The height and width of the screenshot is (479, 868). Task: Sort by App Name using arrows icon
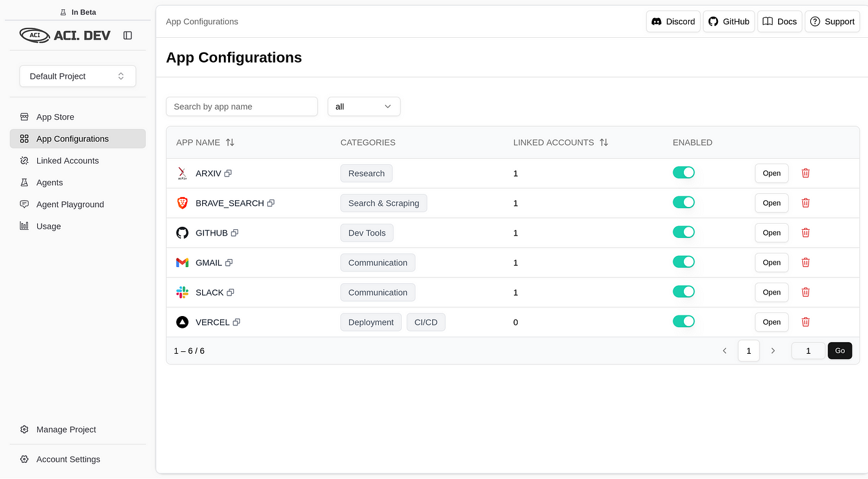[x=230, y=143]
